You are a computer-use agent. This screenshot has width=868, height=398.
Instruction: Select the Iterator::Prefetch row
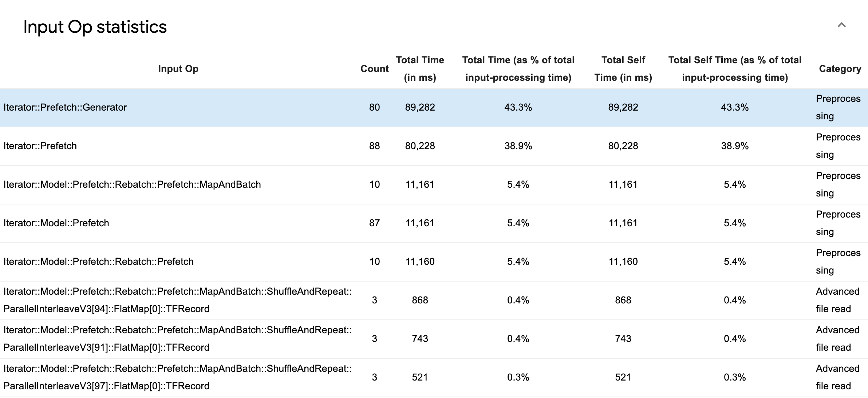40,146
